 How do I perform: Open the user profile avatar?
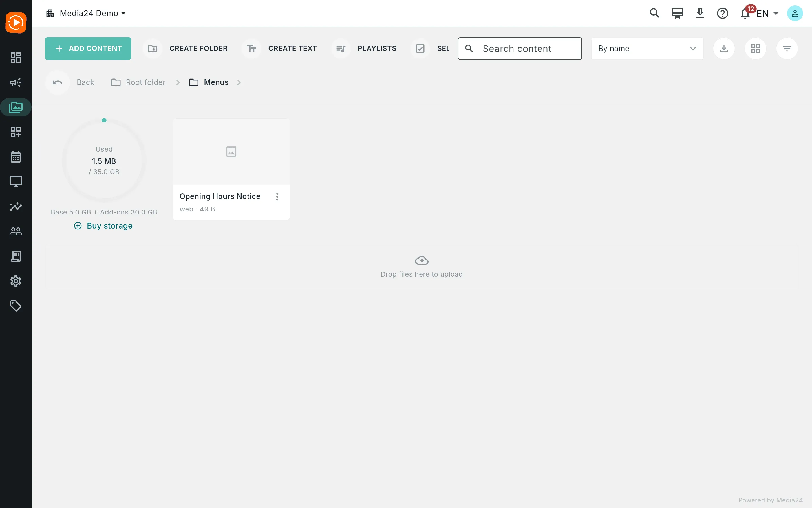795,14
